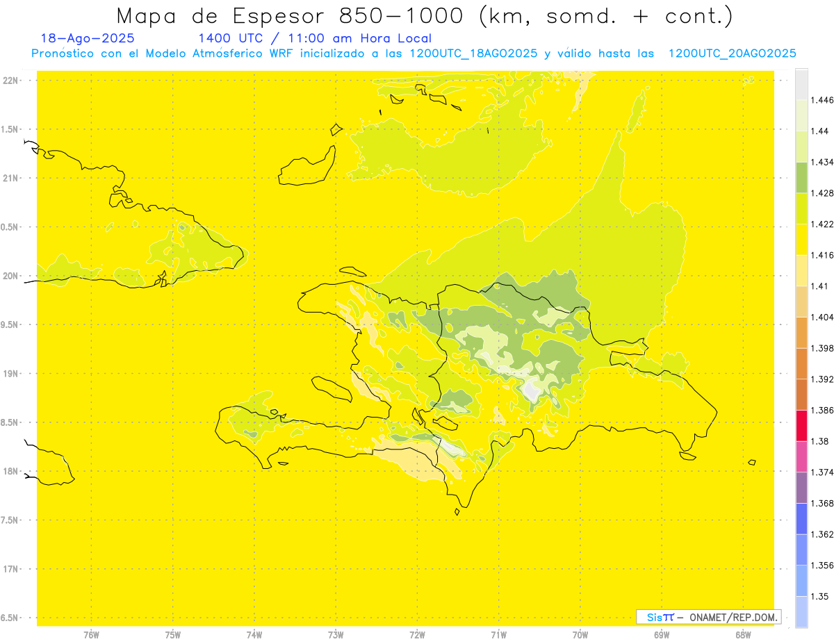Click the orange swatch between 1.398 and 1.404
This screenshot has height=644, width=834.
801,332
